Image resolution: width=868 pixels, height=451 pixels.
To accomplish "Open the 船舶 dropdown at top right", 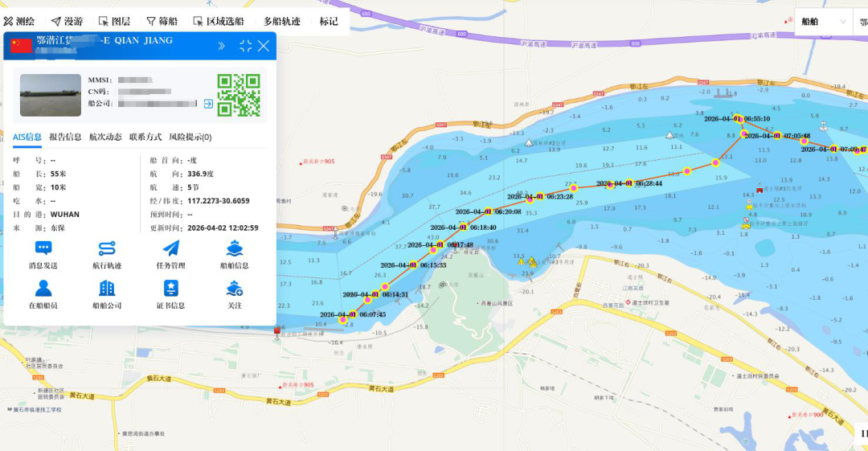I will point(821,22).
